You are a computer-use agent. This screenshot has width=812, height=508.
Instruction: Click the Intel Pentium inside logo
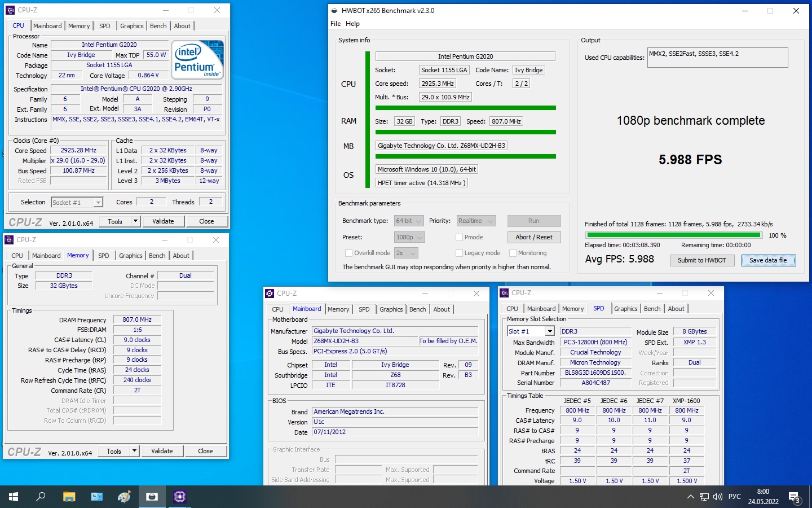[x=198, y=59]
